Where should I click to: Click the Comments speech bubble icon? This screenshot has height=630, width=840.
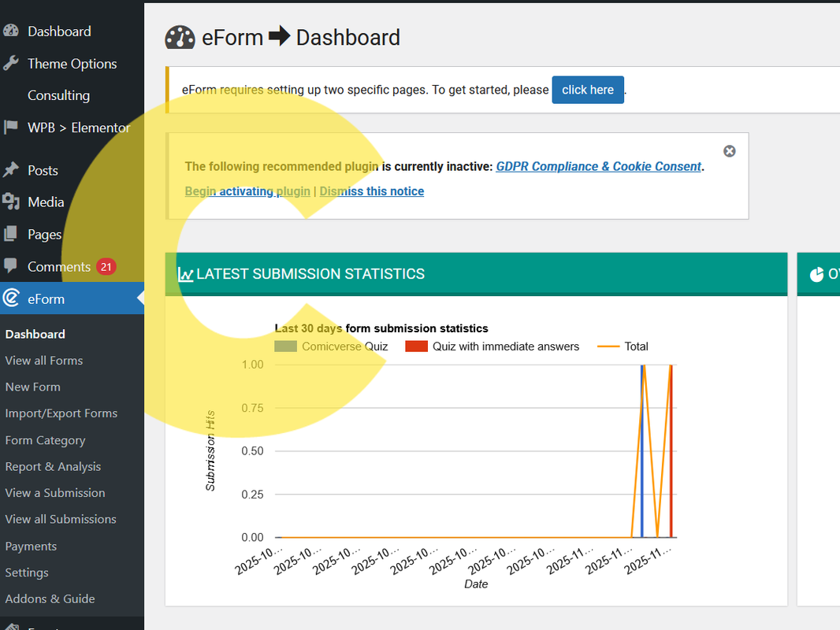(11, 266)
